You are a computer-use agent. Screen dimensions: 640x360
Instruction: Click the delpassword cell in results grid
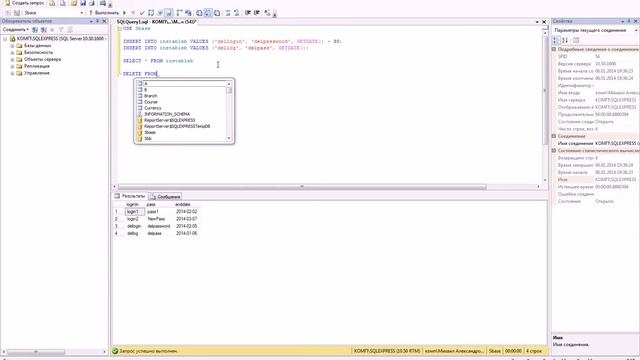click(159, 226)
